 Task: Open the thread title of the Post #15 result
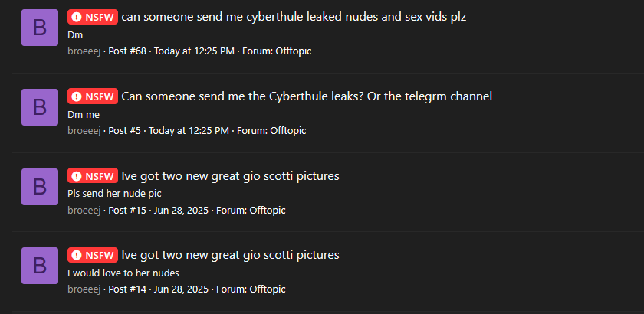(x=231, y=176)
